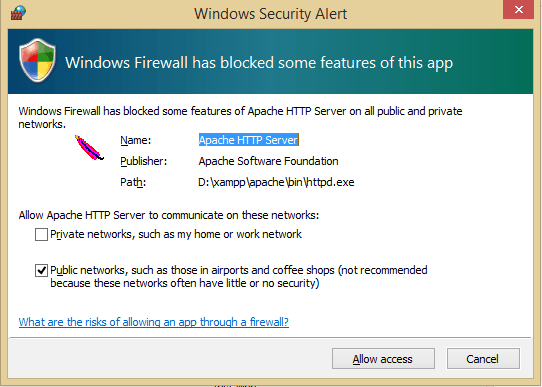Enable the Private networks checkbox

41,234
